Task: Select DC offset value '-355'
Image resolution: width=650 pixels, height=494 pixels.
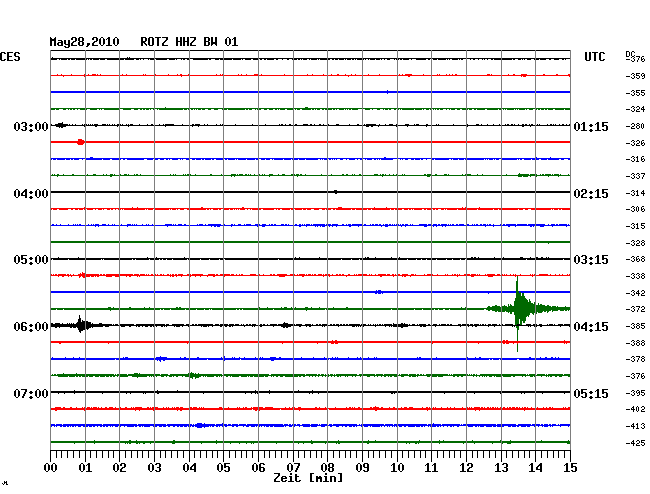Action: tap(635, 93)
